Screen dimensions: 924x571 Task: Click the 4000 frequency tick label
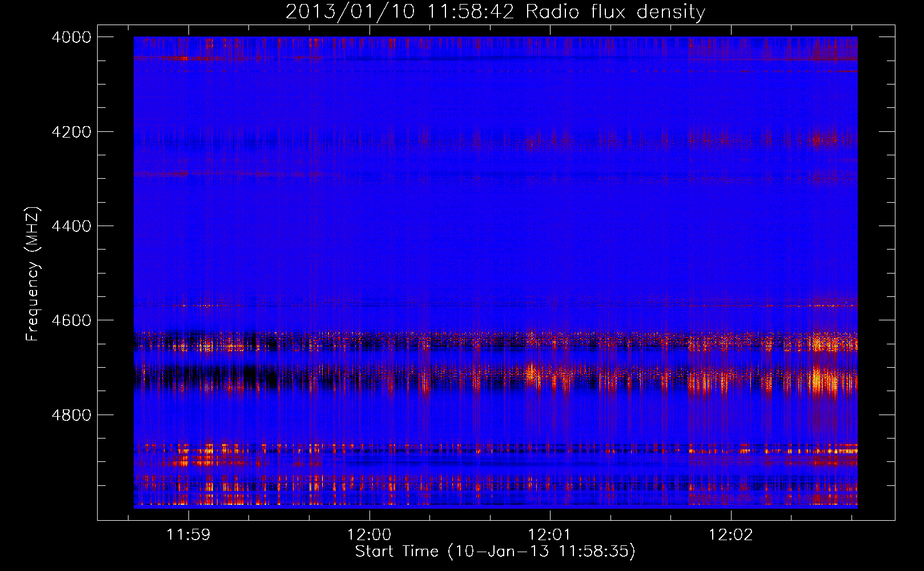(71, 37)
